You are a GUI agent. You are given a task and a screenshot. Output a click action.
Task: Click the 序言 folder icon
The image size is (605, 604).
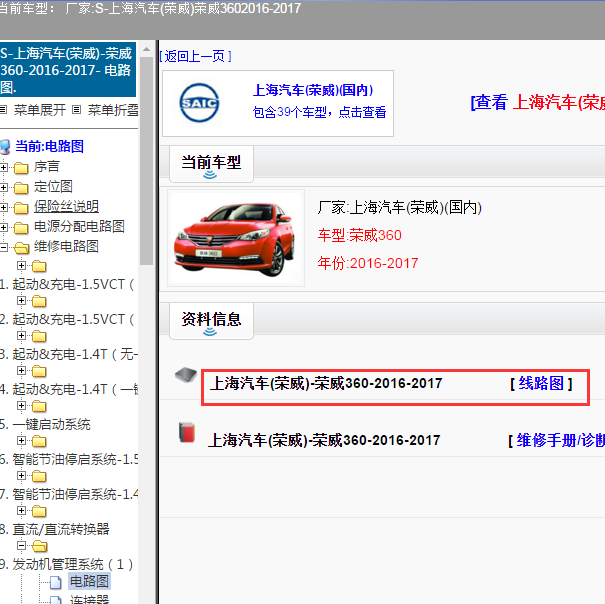(x=21, y=168)
